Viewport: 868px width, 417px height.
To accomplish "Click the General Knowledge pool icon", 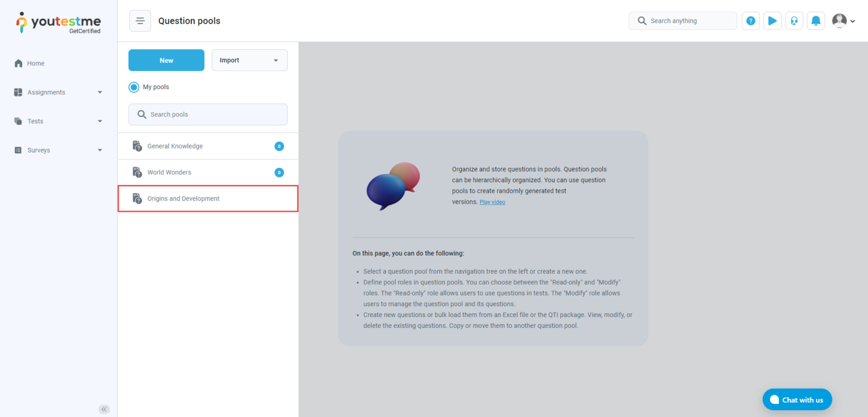I will click(137, 146).
